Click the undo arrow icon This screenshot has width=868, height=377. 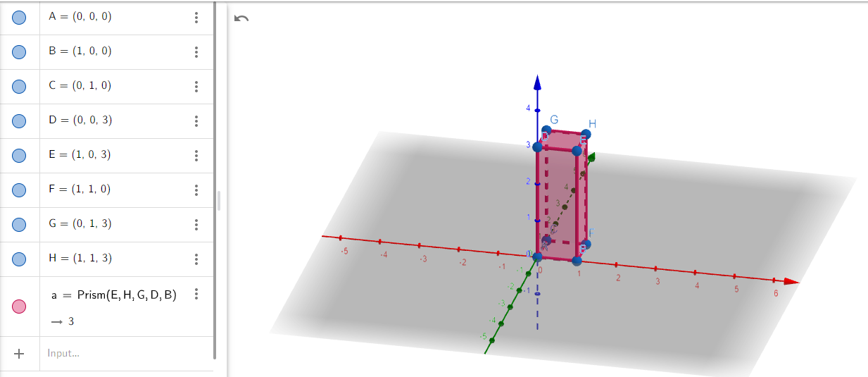241,18
